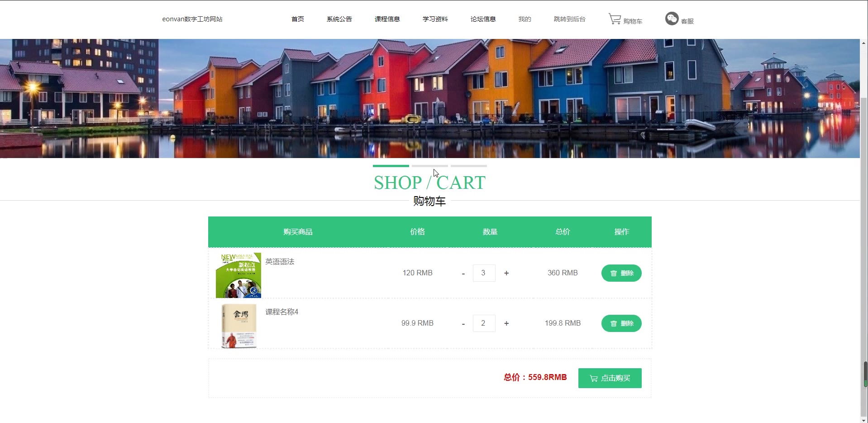
Task: Click the SHOP / CART heading
Action: click(x=429, y=183)
